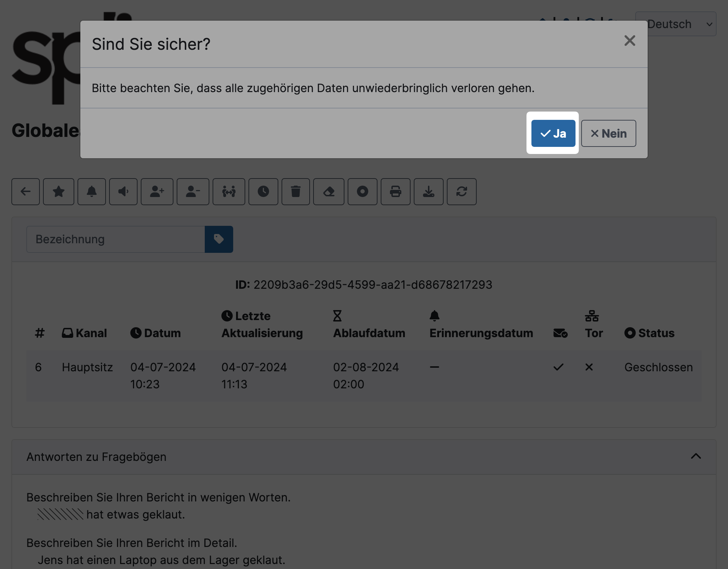
Task: Close the 'Sind Sie sicher?' dialog
Action: pos(630,41)
